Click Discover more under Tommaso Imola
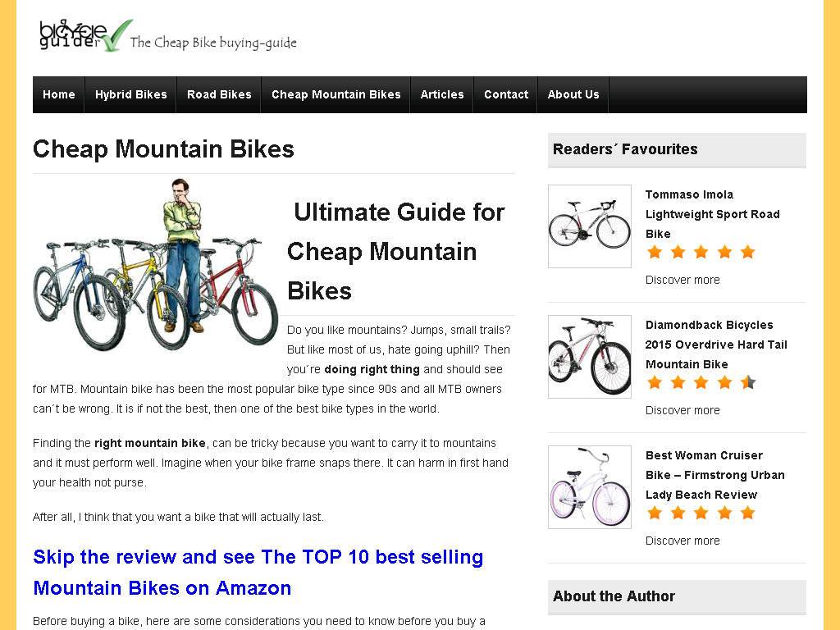 point(682,280)
